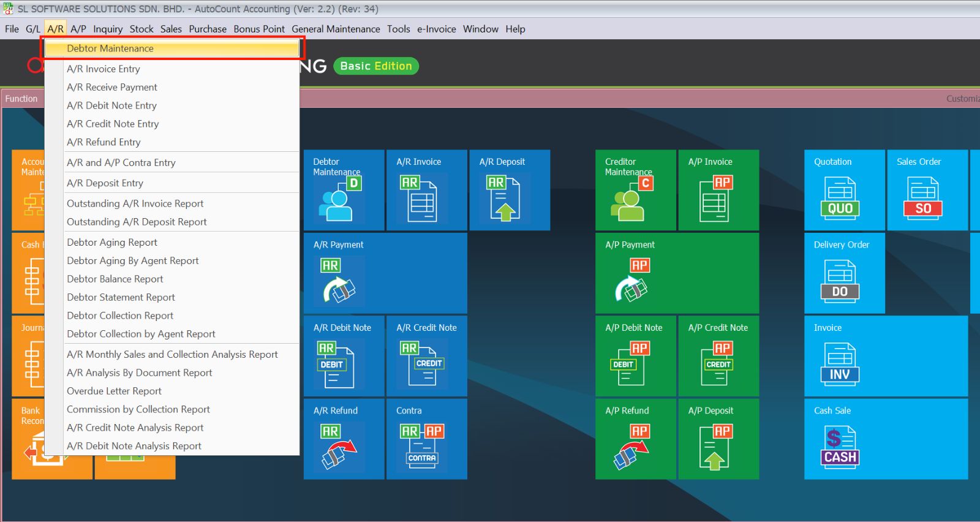Click the A/P Invoice tile icon
Screen dimensions: 980x522
point(715,199)
